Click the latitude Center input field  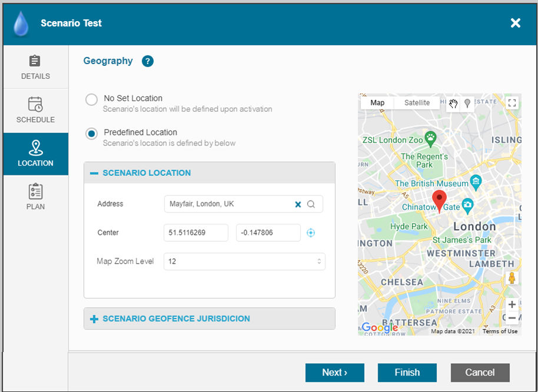(x=195, y=233)
